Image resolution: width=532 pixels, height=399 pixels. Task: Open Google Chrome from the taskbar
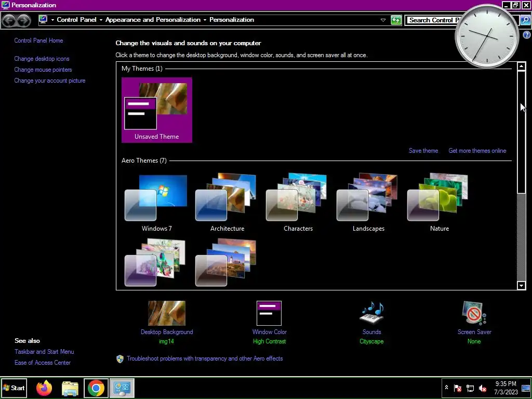96,388
